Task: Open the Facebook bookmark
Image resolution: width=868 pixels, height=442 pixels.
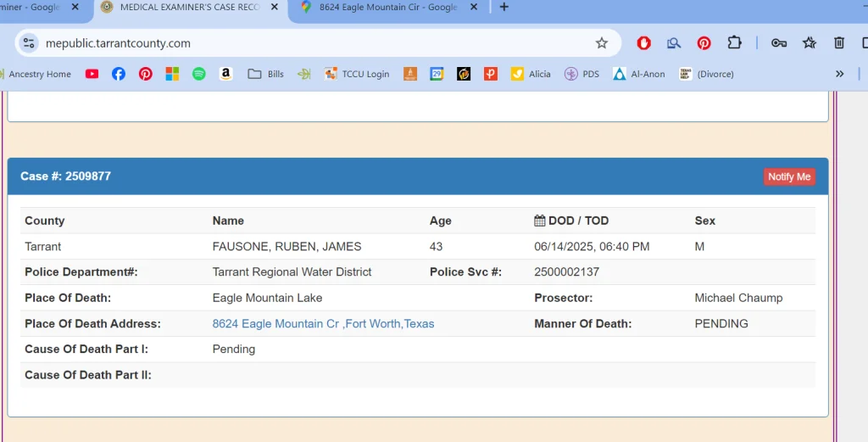Action: pos(119,74)
